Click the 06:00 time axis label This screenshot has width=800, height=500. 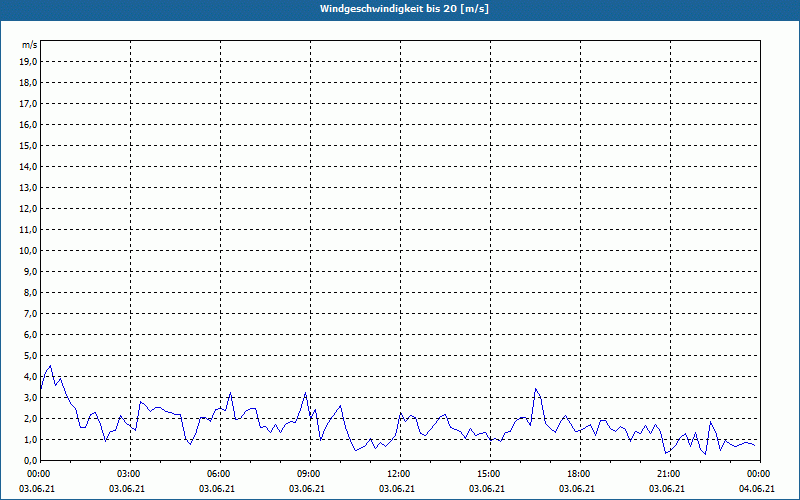tap(217, 474)
